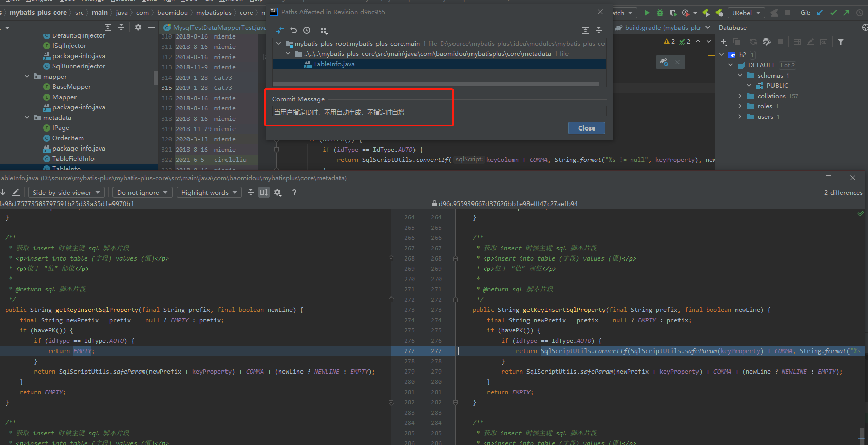Image resolution: width=868 pixels, height=445 pixels.
Task: Select TableFieldInfo in project tree
Action: (x=73, y=159)
